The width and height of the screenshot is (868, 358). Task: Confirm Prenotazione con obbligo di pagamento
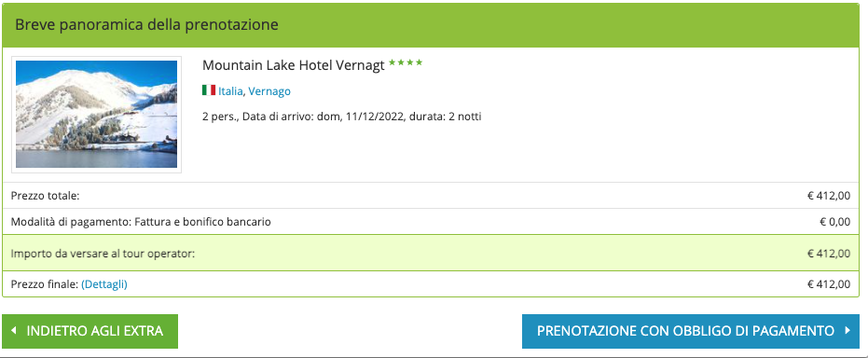point(690,332)
